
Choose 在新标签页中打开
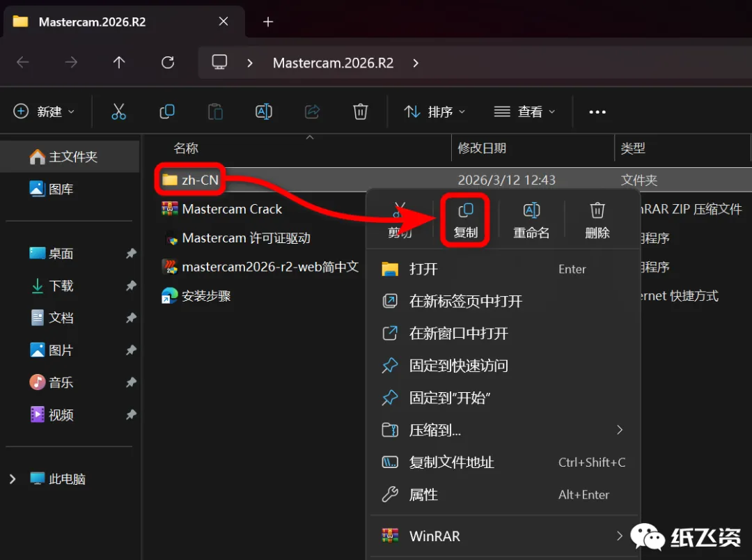tap(503, 301)
